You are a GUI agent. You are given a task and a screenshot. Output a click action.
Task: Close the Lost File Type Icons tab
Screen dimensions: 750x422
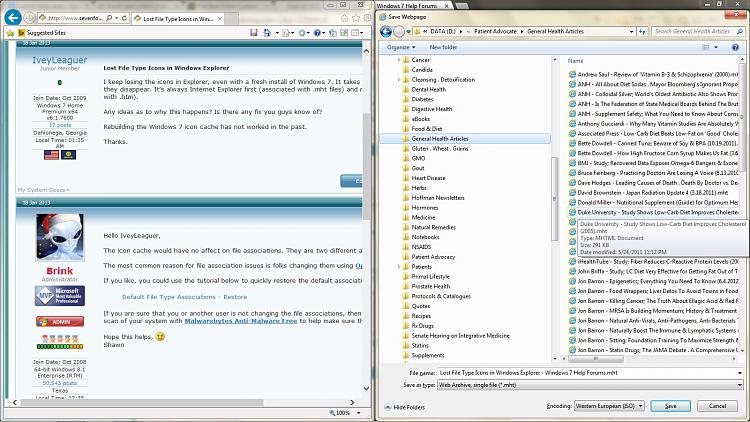pyautogui.click(x=220, y=19)
